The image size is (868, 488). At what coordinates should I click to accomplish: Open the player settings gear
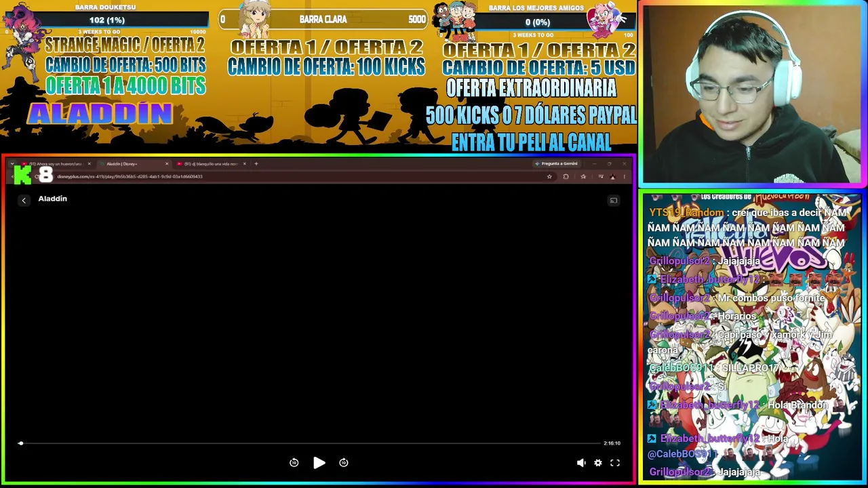pos(598,463)
